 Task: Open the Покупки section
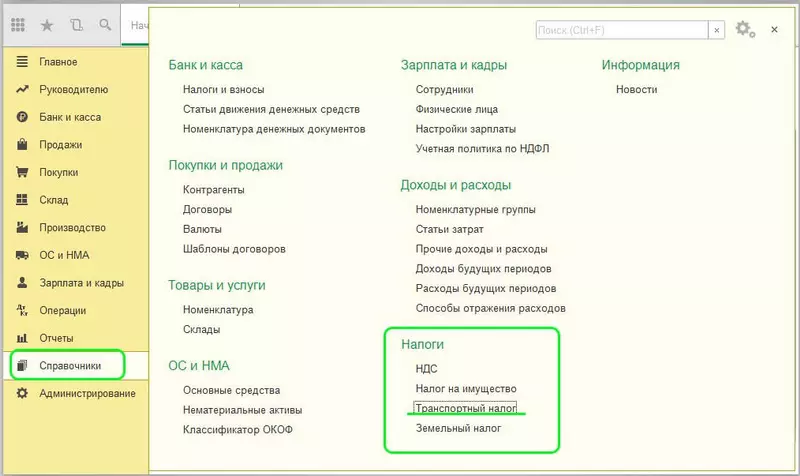pyautogui.click(x=59, y=172)
